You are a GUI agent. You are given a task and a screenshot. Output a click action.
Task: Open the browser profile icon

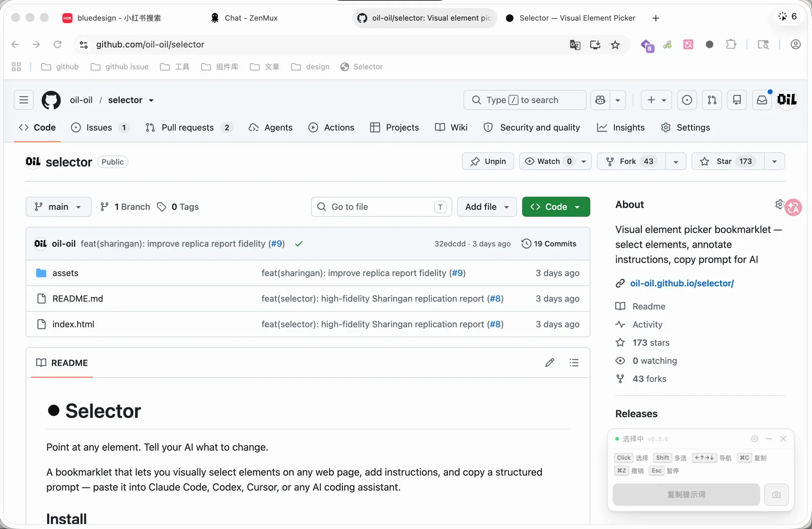tap(795, 44)
